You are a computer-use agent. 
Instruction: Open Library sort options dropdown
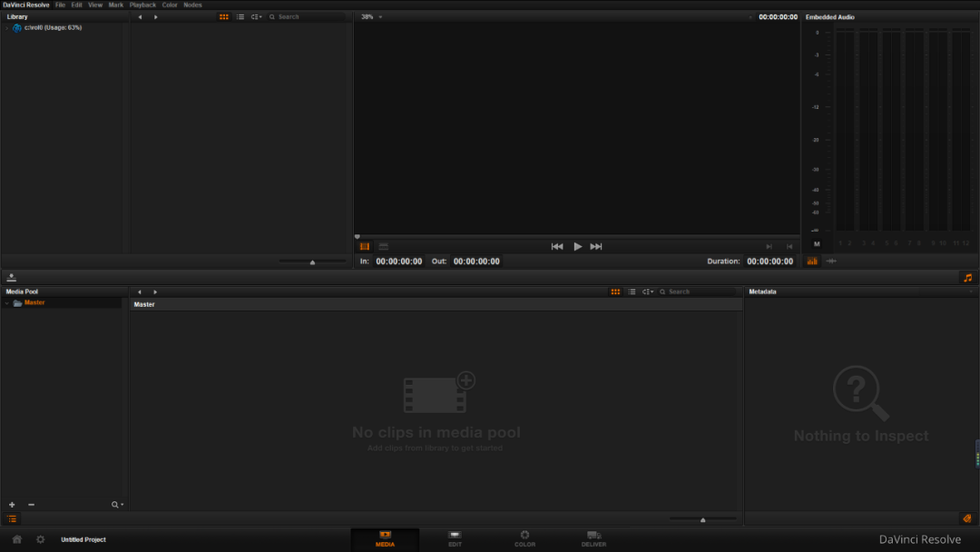pos(256,17)
